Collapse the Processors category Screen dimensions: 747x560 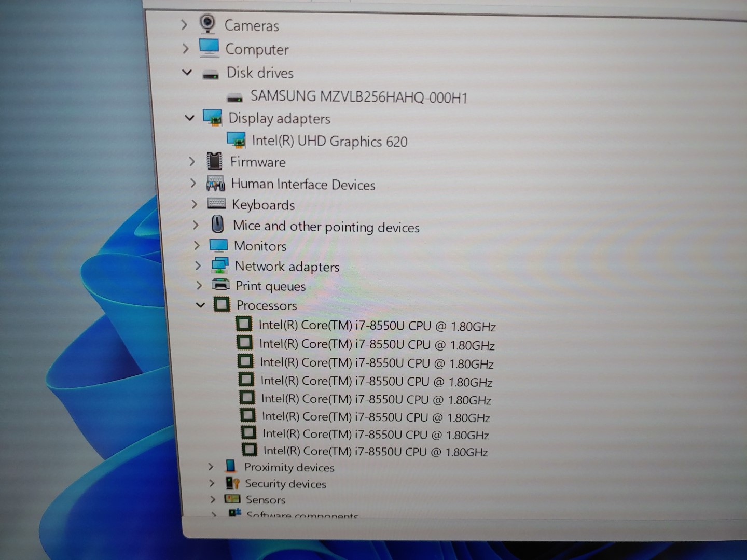coord(200,305)
